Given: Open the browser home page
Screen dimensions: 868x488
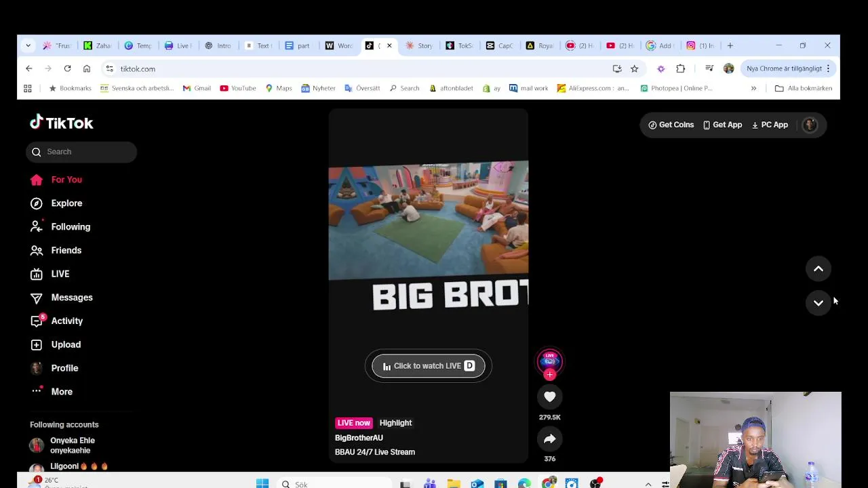Looking at the screenshot, I should pos(87,68).
